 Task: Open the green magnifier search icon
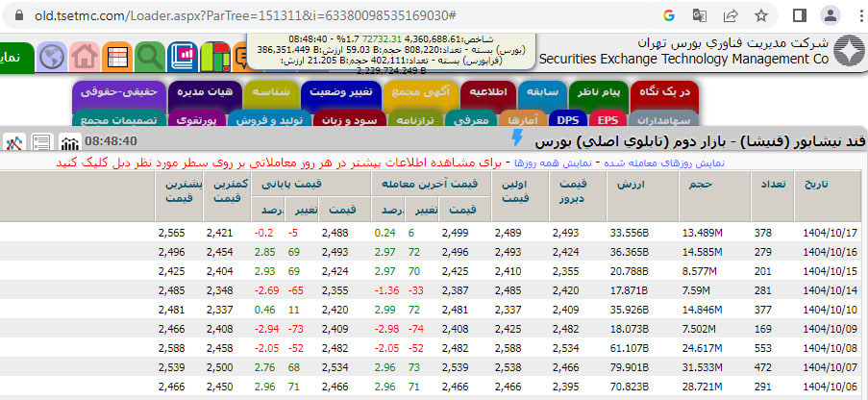pyautogui.click(x=150, y=58)
